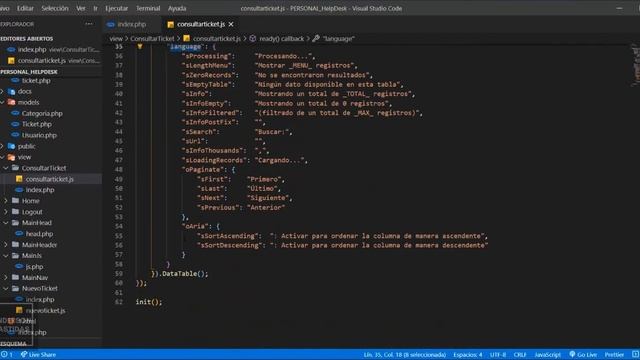Open the Ayuda menu
Screen dimensions: 640x360
click(177, 8)
